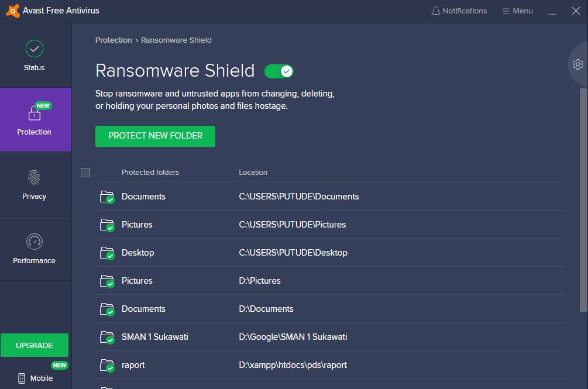Image resolution: width=588 pixels, height=389 pixels.
Task: Open Notifications bell icon
Action: click(435, 11)
